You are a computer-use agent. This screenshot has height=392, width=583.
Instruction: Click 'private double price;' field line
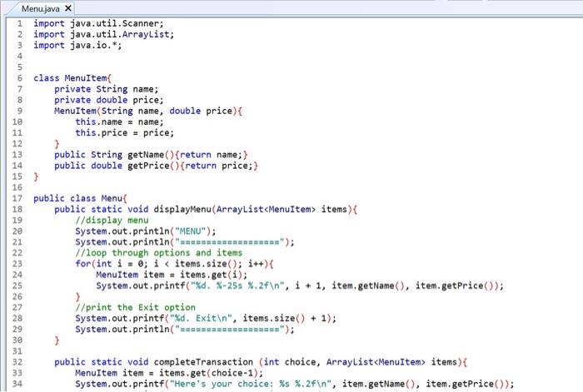[x=109, y=100]
